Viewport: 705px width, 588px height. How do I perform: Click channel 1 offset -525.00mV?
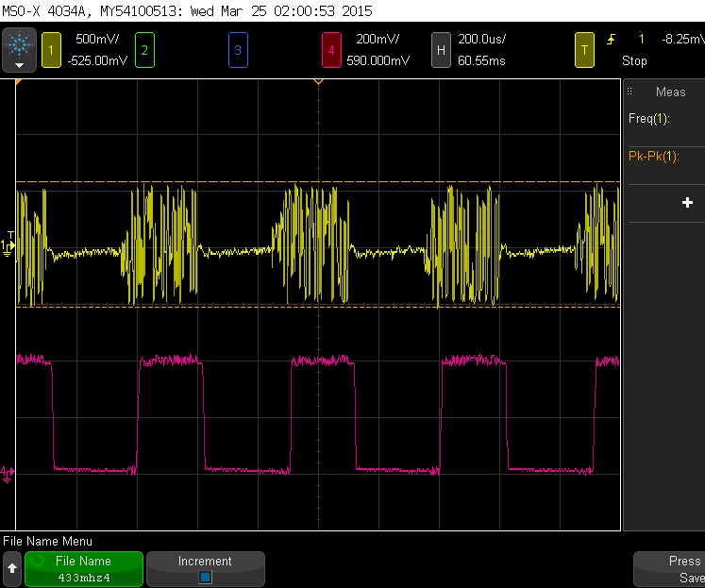97,60
